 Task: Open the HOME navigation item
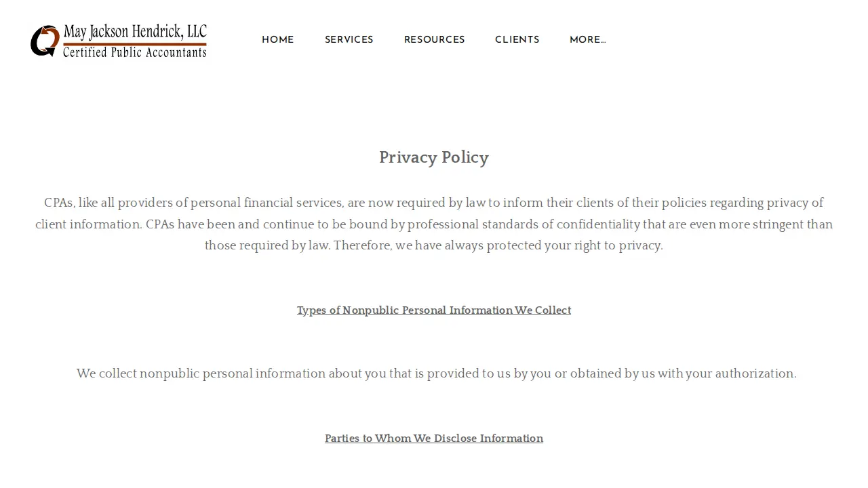tap(278, 40)
